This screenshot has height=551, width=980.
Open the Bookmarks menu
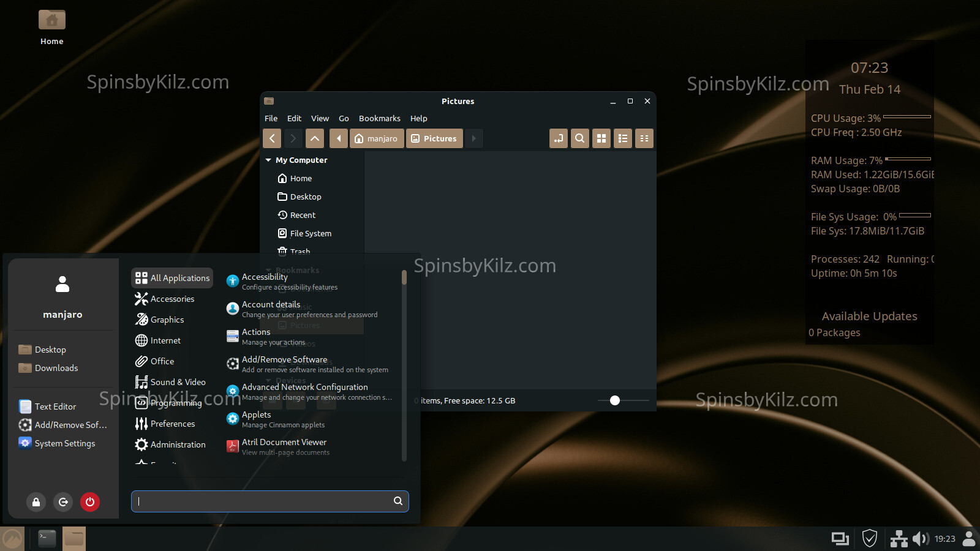[x=379, y=118]
